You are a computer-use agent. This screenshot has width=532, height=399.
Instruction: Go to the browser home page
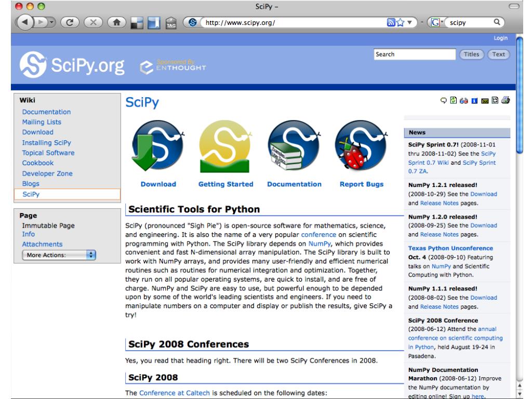117,22
